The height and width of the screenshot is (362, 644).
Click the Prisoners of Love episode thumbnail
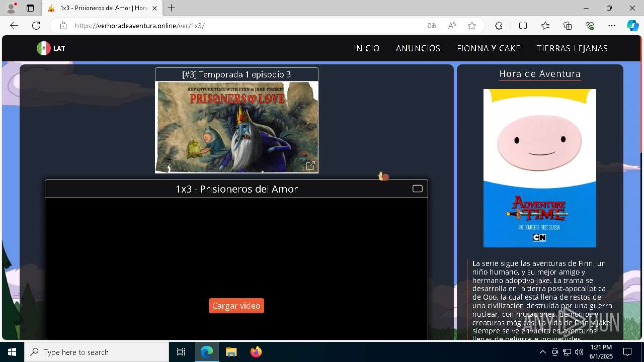coord(237,127)
